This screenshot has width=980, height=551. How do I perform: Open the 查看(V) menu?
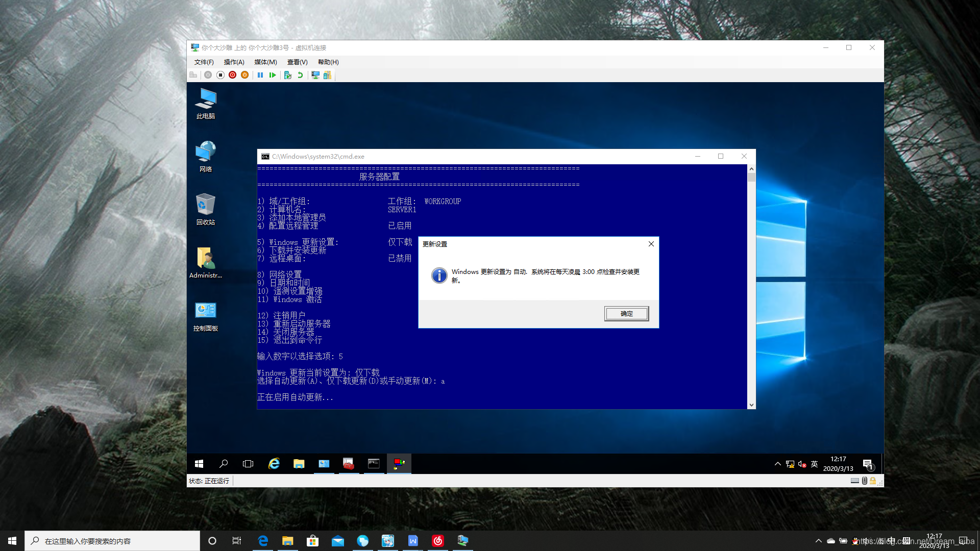297,62
